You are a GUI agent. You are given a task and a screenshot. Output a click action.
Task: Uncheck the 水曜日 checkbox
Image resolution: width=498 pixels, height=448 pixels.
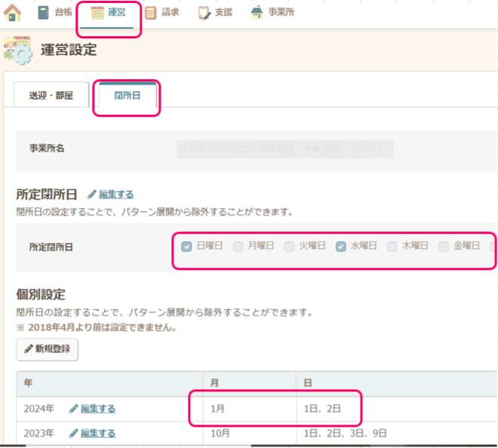click(x=341, y=246)
